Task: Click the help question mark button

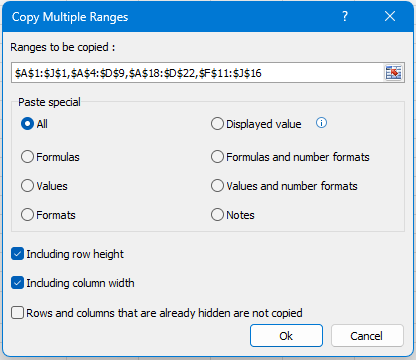Action: (x=345, y=16)
